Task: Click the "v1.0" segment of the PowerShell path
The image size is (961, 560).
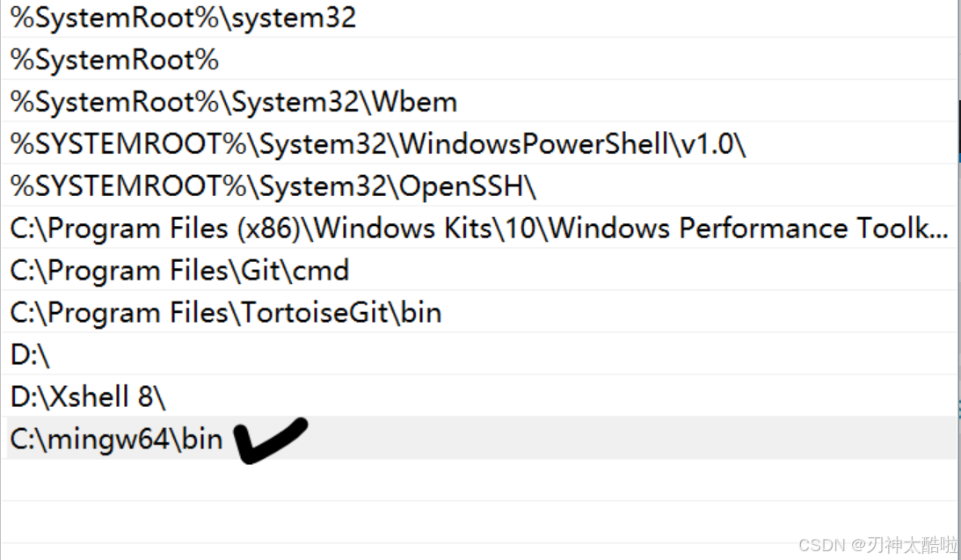Action: 706,144
